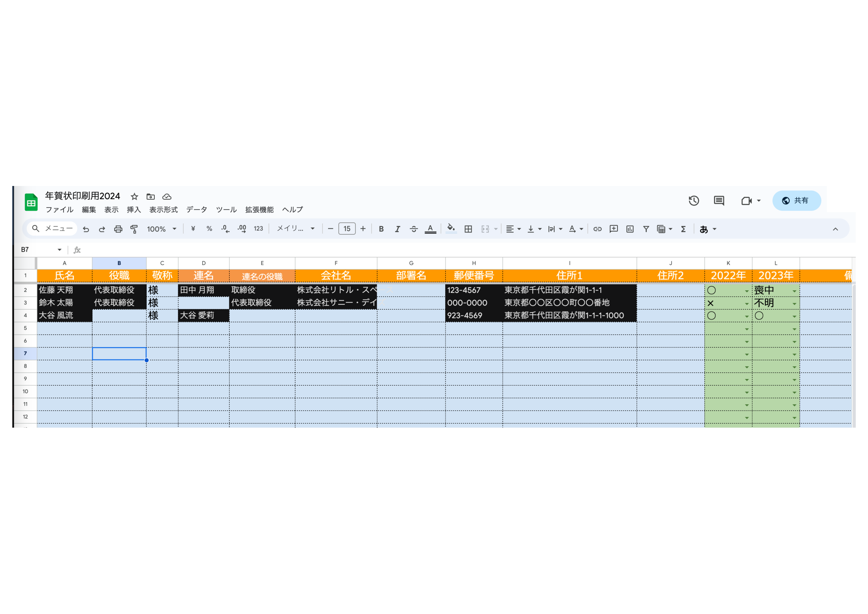
Task: Click the undo arrow
Action: [x=86, y=229]
